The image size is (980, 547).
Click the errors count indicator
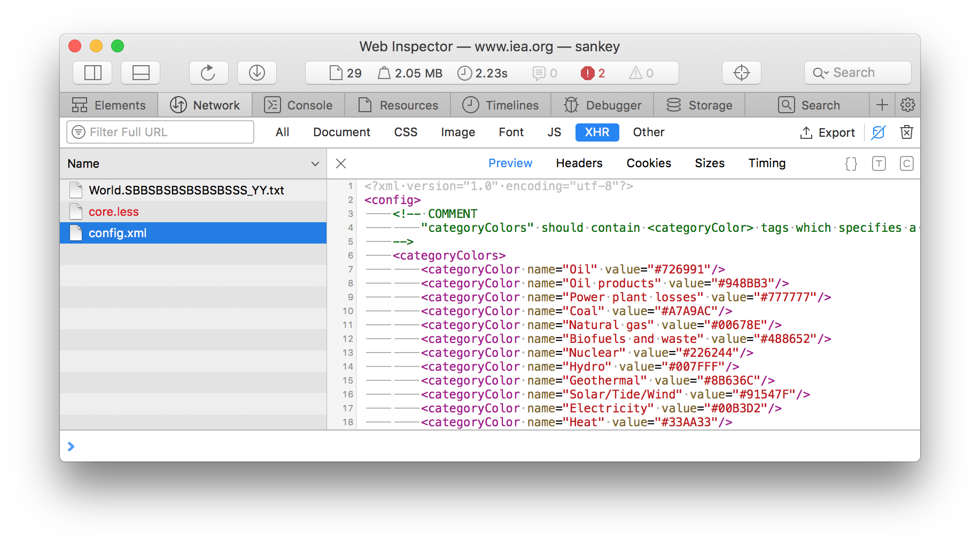click(593, 73)
